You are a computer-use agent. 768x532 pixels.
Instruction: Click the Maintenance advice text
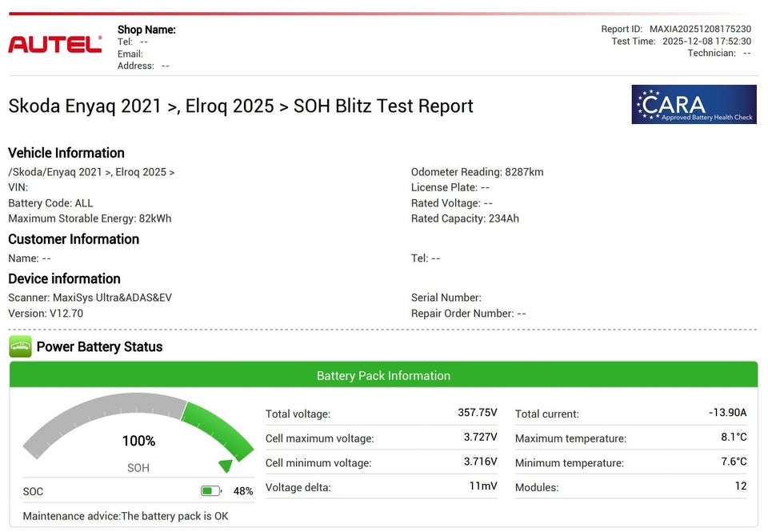[126, 516]
